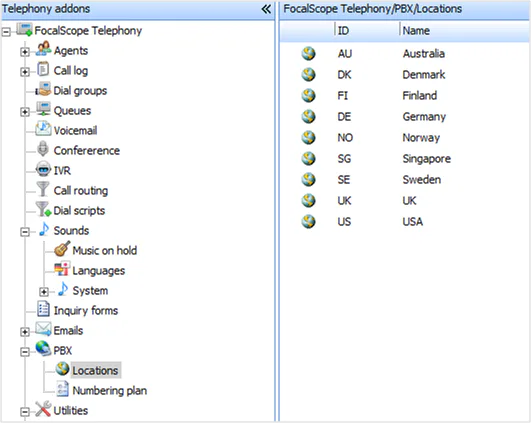Sort locations by Name column header
The height and width of the screenshot is (423, 531).
464,31
